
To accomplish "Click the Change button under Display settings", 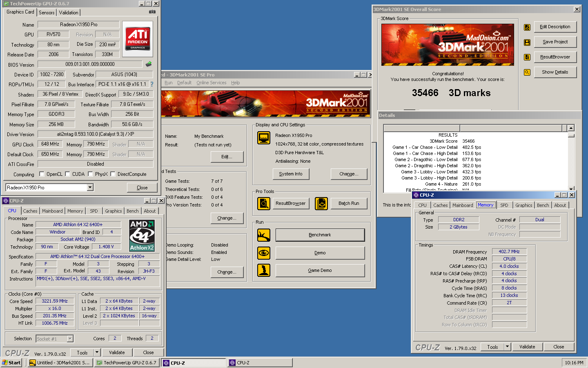I will 349,174.
